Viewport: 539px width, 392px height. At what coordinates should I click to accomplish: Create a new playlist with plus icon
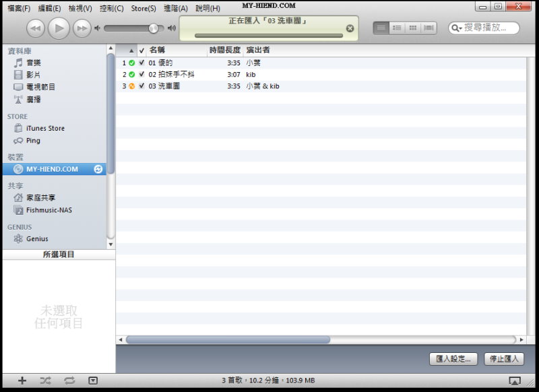click(22, 381)
